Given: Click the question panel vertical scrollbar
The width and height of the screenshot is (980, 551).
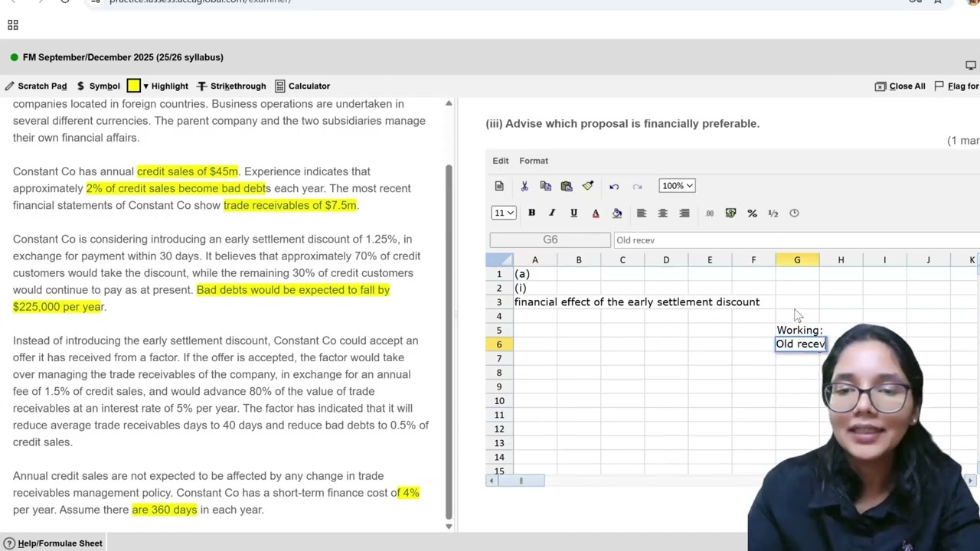Looking at the screenshot, I should pos(449,341).
